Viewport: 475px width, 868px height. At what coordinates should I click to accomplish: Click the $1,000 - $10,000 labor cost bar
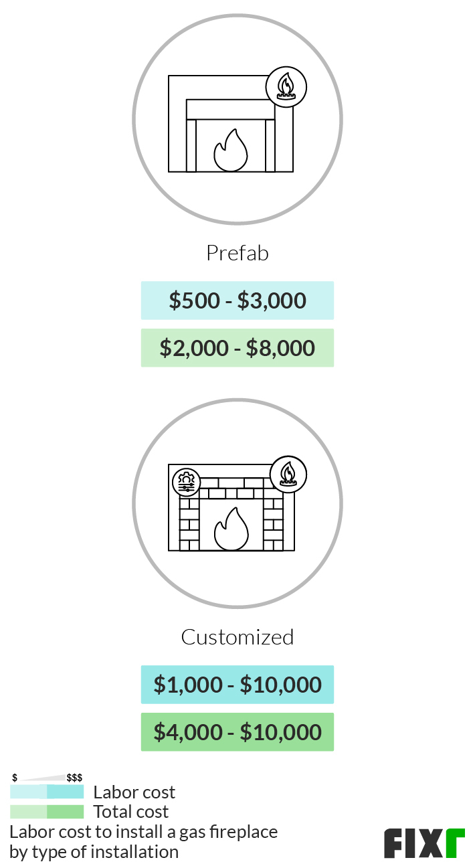[237, 685]
